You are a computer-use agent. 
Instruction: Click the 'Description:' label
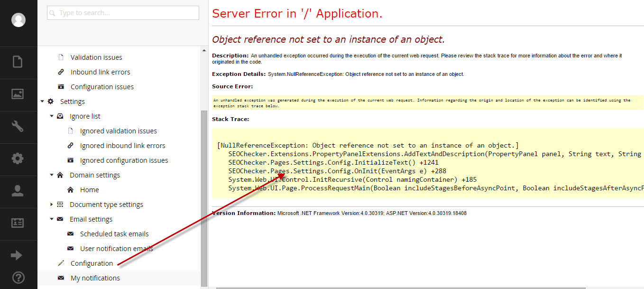coord(230,56)
